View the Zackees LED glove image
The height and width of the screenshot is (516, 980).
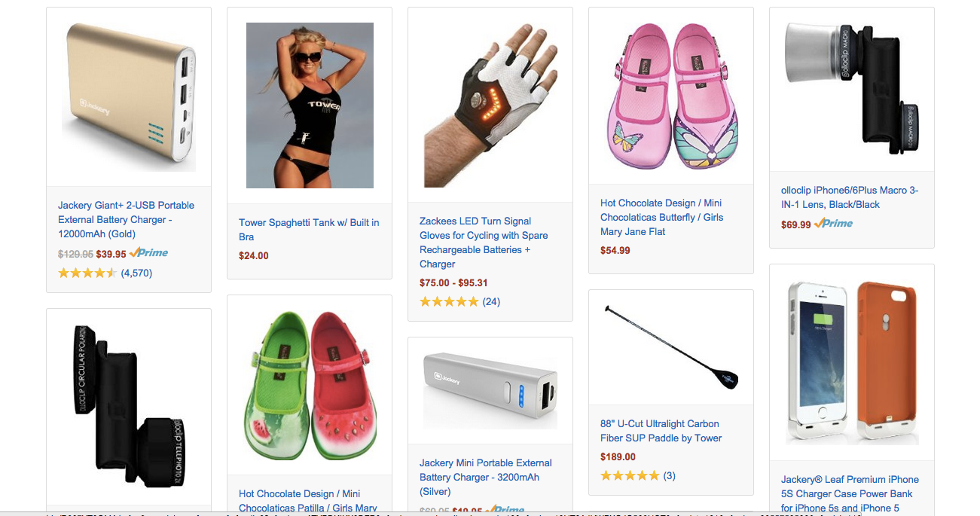tap(490, 105)
